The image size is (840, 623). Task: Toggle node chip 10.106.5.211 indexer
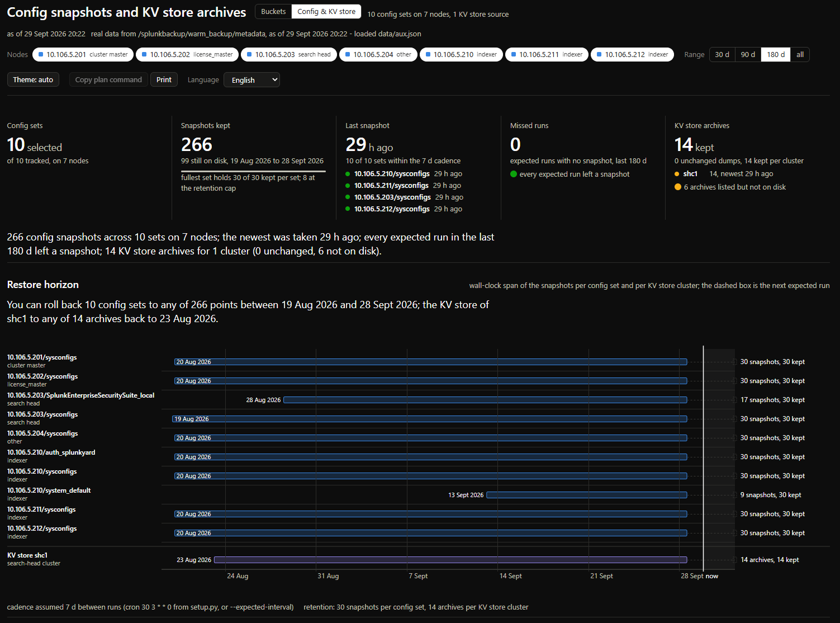547,54
